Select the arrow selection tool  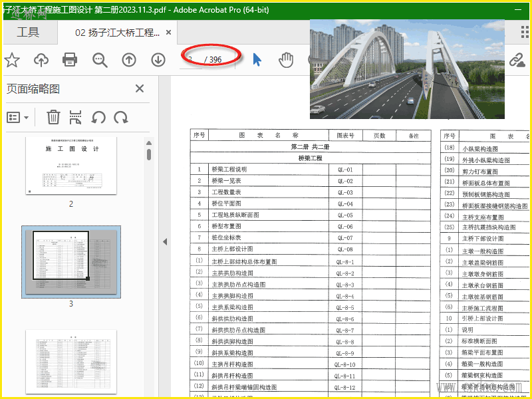(257, 60)
